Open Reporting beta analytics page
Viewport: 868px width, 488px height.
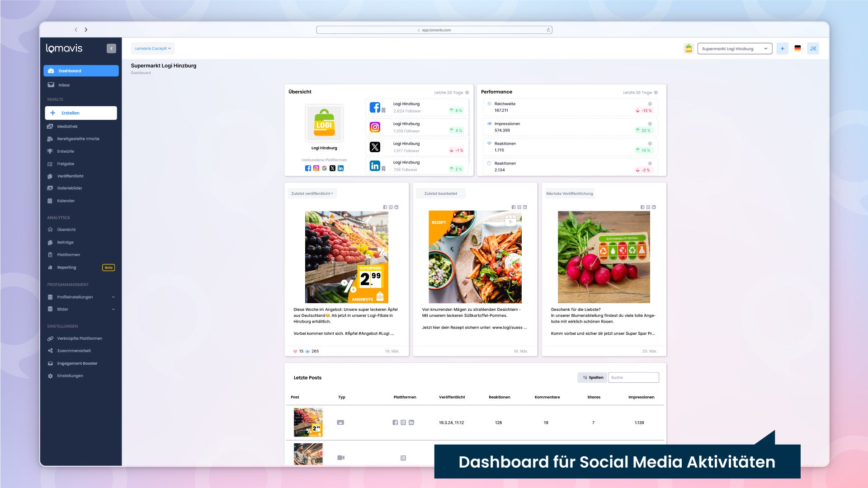click(66, 267)
